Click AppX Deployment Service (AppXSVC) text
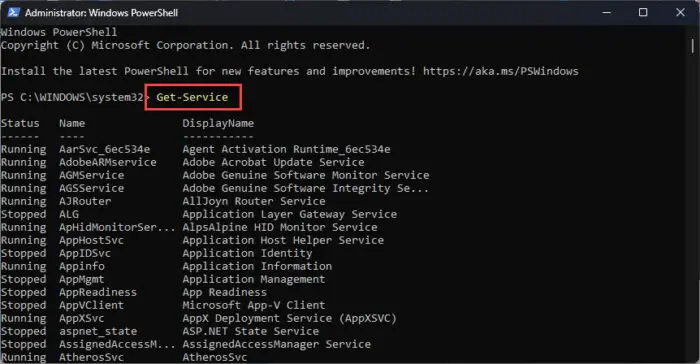This screenshot has height=364, width=700. coord(289,318)
